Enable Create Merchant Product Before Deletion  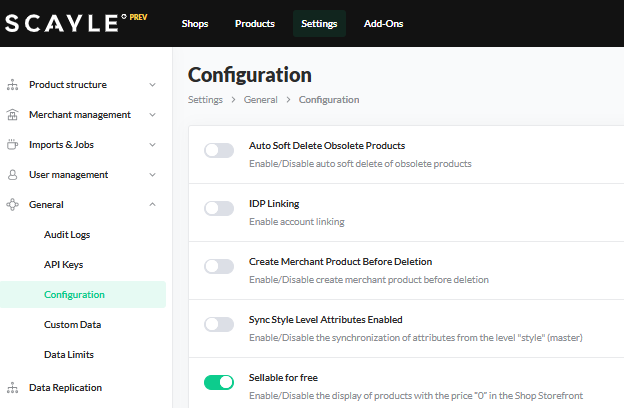tap(219, 267)
